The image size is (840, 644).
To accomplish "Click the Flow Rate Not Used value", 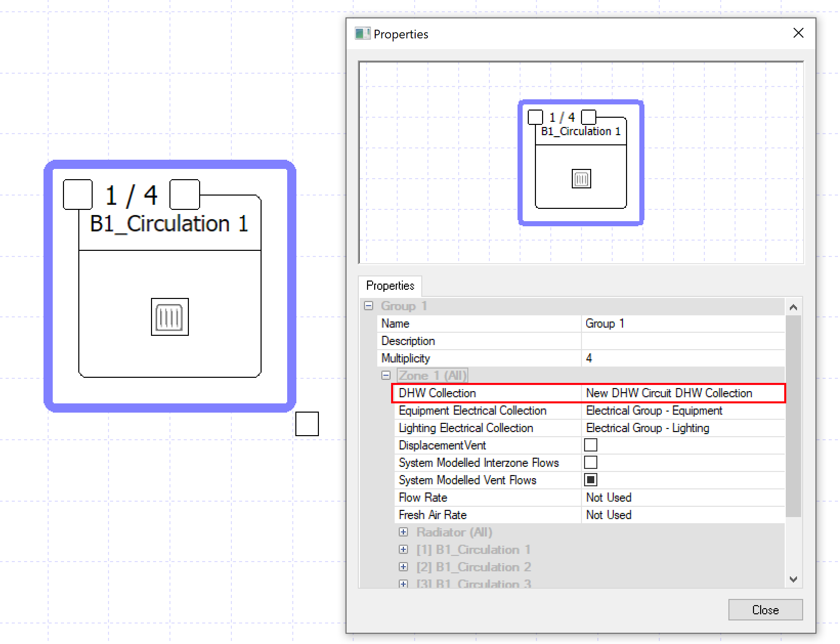I will (x=683, y=498).
